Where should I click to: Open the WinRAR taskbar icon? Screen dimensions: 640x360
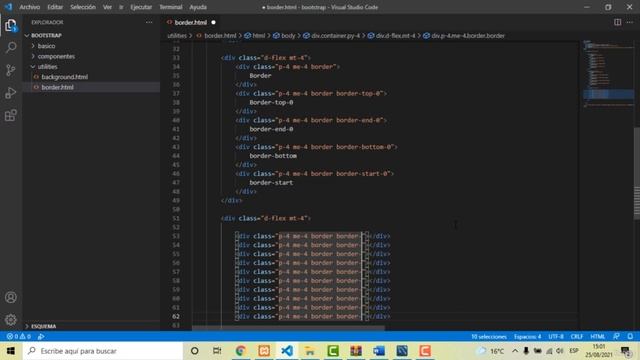tap(356, 351)
